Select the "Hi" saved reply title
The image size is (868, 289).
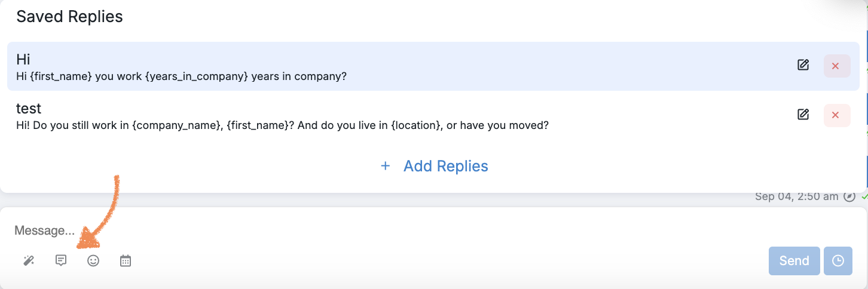[x=23, y=59]
